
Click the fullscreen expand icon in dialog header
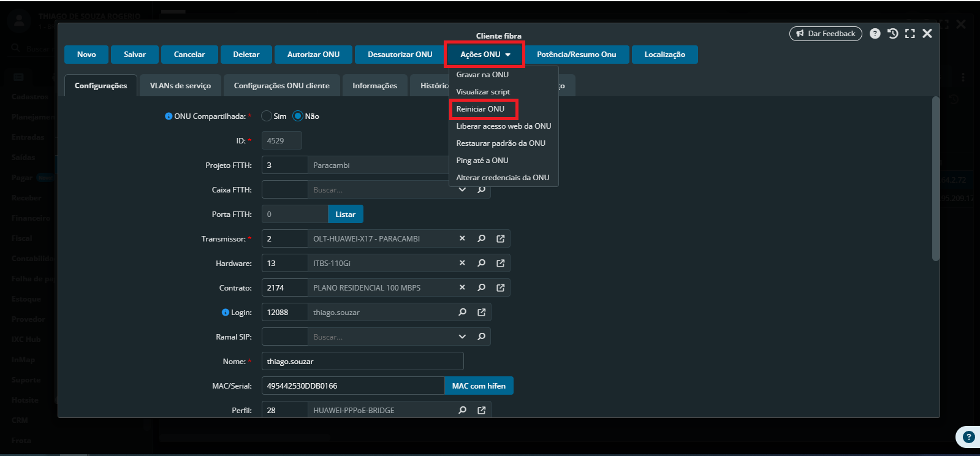[x=910, y=34]
